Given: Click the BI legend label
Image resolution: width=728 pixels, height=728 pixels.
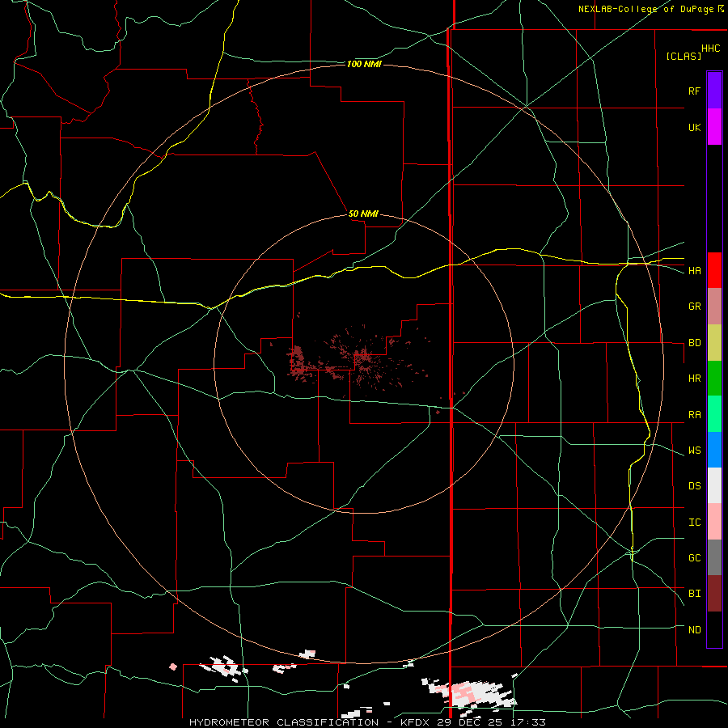Looking at the screenshot, I should 694,594.
